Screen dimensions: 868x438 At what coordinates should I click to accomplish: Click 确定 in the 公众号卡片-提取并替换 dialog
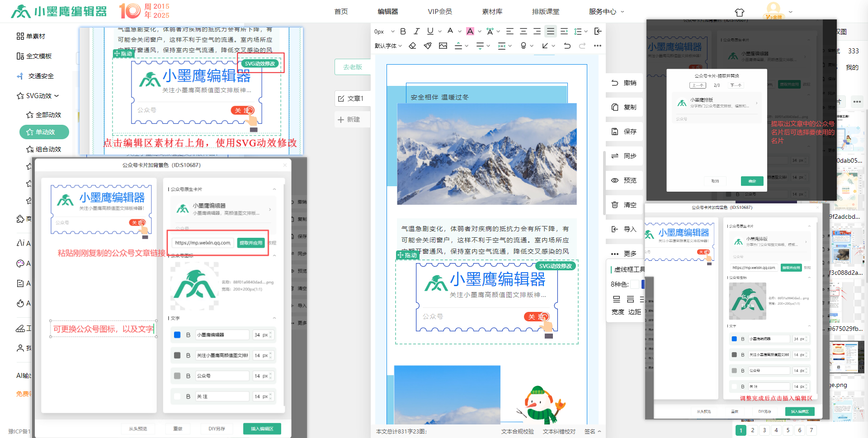point(752,181)
